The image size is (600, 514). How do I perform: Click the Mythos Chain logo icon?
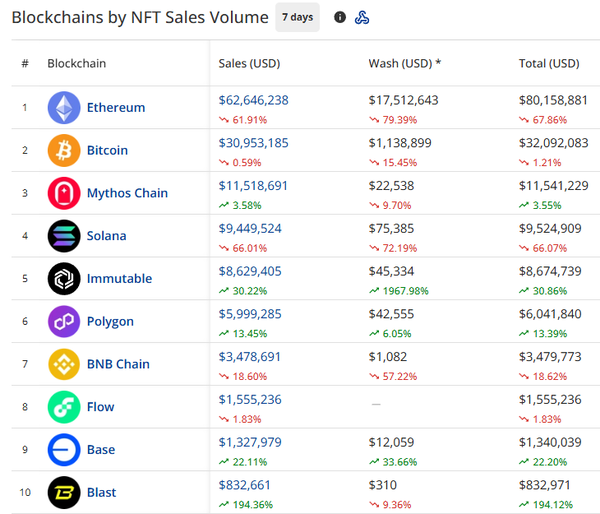(x=64, y=193)
